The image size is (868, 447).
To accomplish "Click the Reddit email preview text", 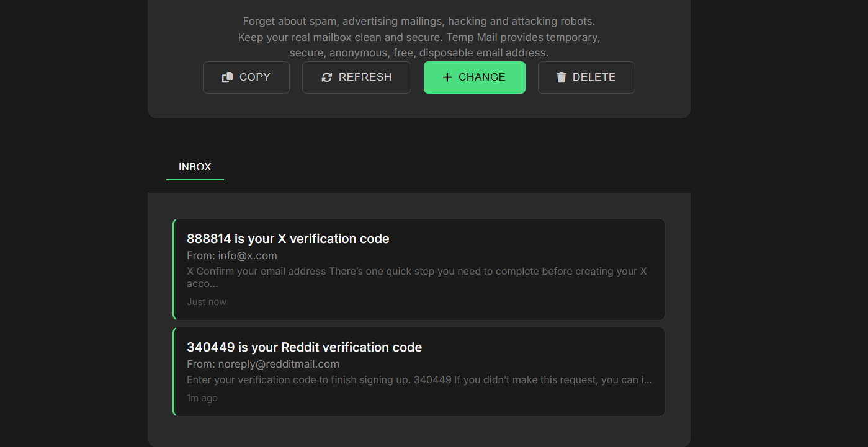I will pos(419,379).
